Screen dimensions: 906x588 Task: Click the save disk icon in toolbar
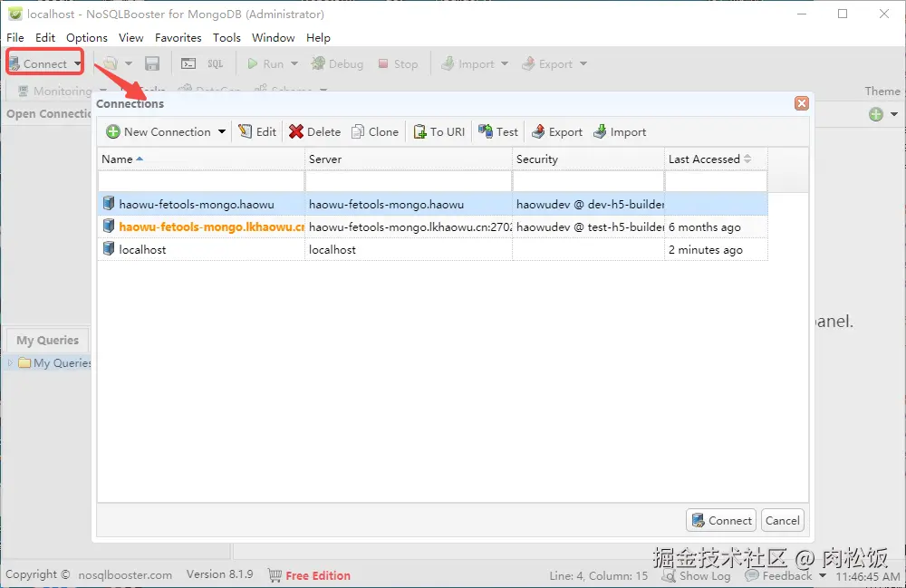(152, 63)
